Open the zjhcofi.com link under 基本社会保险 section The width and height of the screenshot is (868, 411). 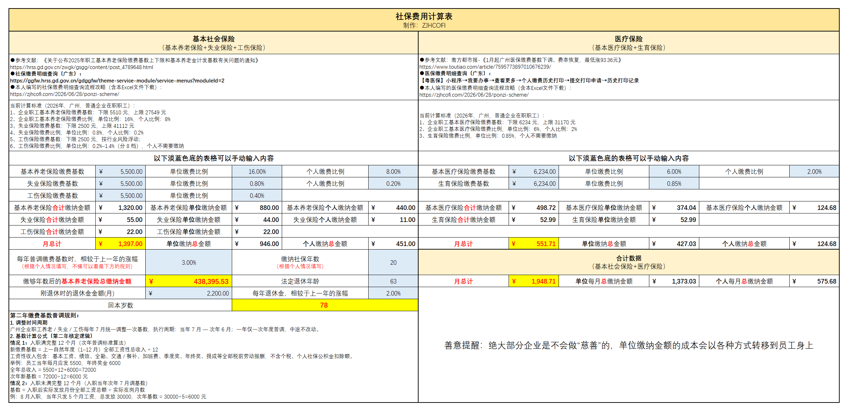pyautogui.click(x=65, y=94)
